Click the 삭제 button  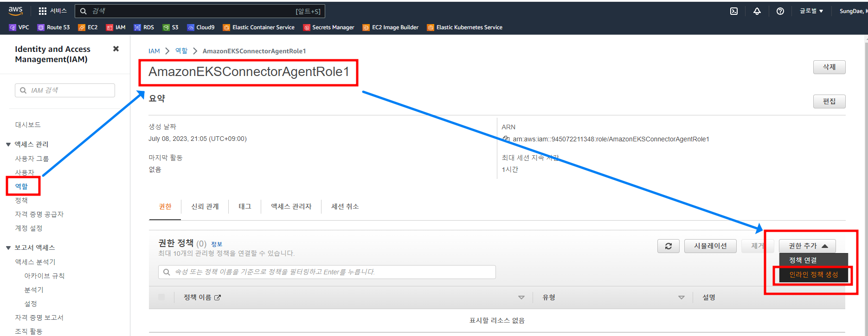pos(829,67)
